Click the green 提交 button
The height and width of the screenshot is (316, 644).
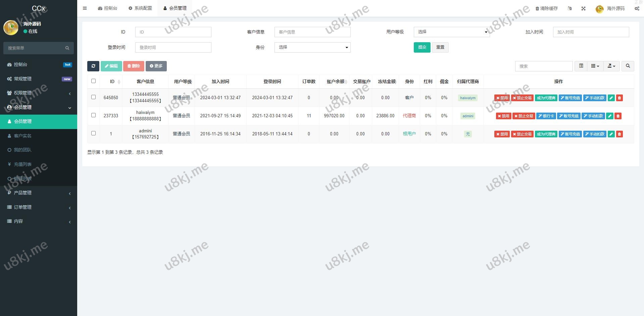(422, 47)
